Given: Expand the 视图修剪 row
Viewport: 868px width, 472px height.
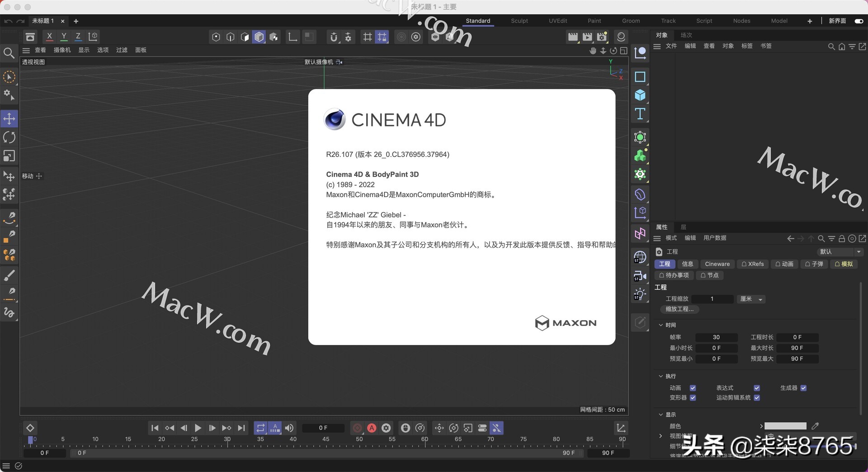Looking at the screenshot, I should (660, 436).
